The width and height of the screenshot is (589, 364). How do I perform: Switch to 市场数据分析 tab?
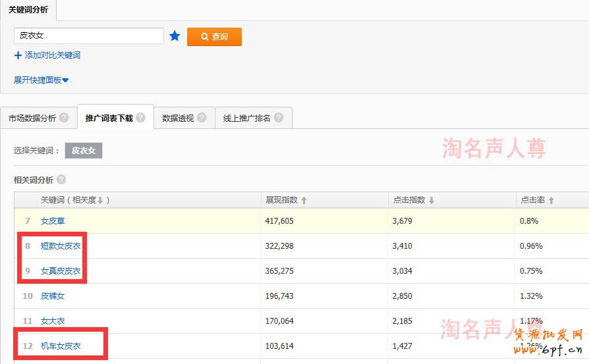pyautogui.click(x=32, y=118)
